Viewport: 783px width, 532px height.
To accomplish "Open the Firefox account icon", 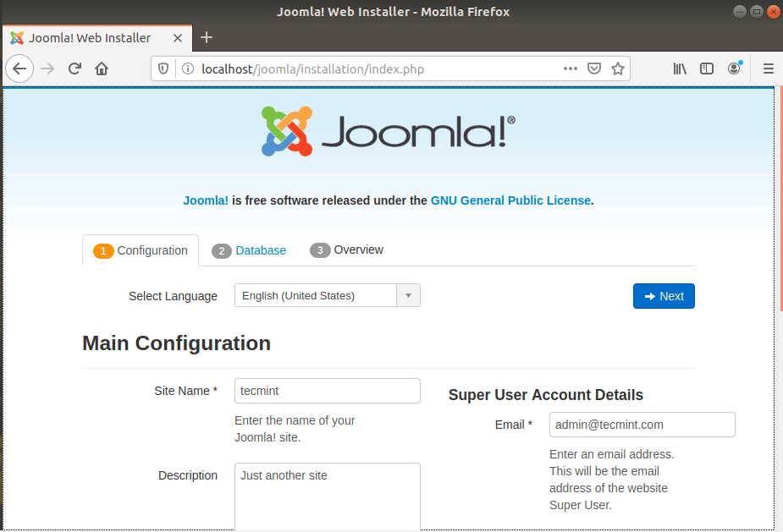I will tap(734, 69).
